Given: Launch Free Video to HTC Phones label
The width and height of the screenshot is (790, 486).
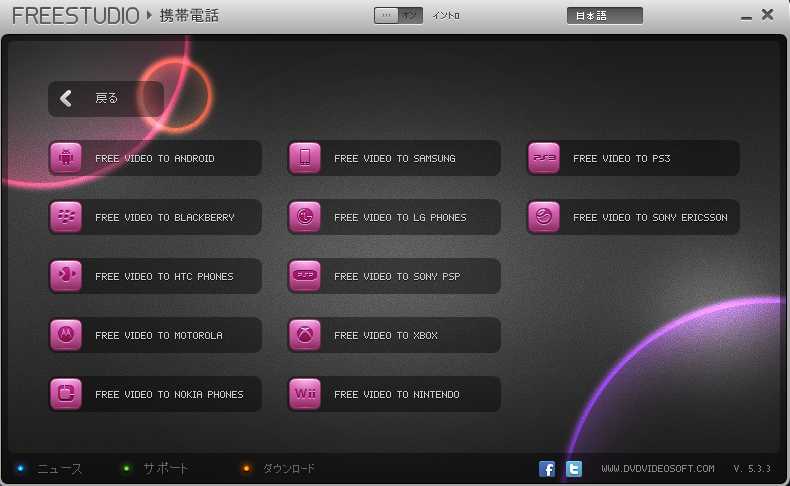Looking at the screenshot, I should 164,276.
